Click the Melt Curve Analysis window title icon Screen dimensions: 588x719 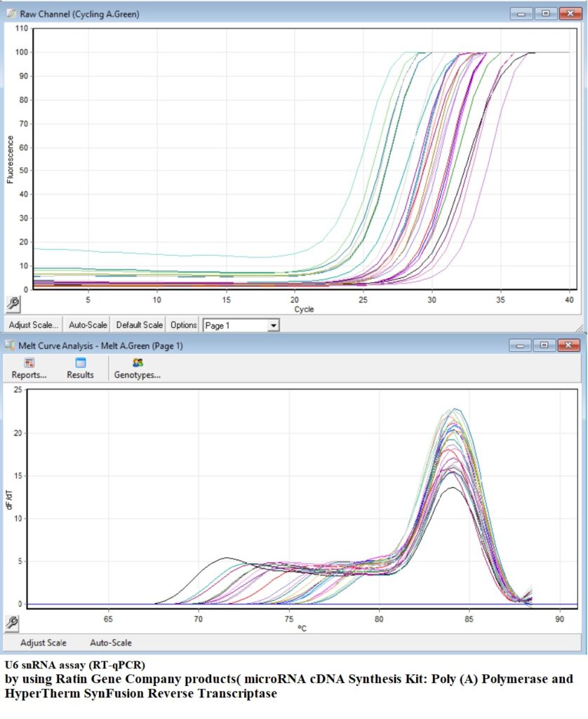click(x=11, y=345)
